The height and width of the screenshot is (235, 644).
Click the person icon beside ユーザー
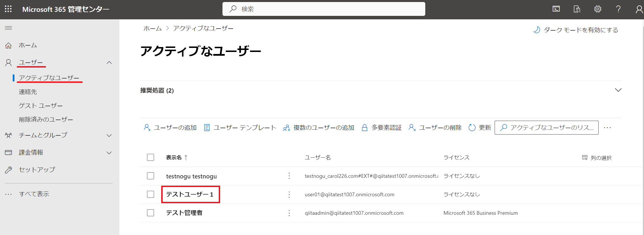(x=8, y=63)
